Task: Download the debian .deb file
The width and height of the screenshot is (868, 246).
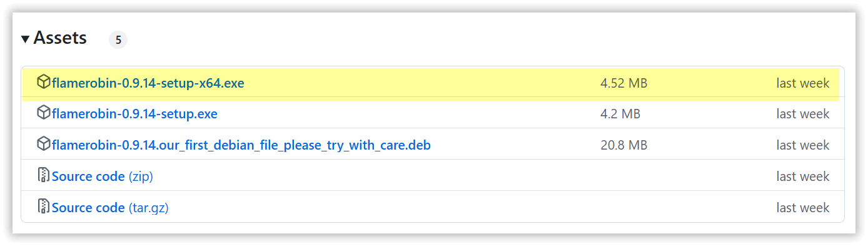Action: point(241,146)
